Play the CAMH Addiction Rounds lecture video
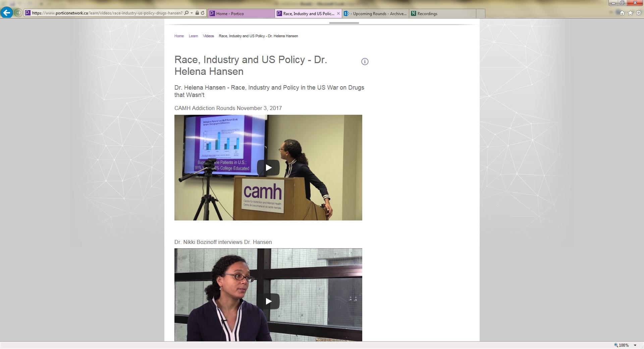This screenshot has width=644, height=349. click(x=268, y=167)
